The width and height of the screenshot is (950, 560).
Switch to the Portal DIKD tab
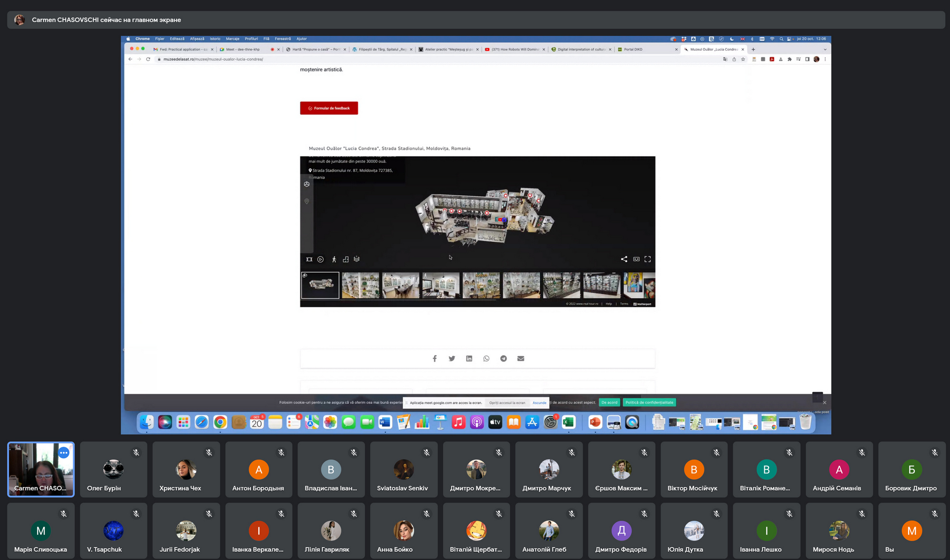(x=633, y=49)
